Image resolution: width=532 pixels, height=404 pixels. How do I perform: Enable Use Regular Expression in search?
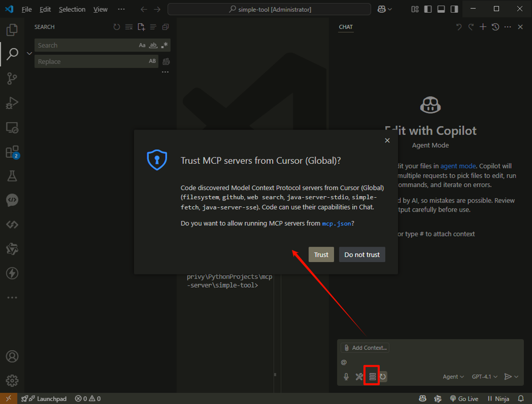[164, 46]
